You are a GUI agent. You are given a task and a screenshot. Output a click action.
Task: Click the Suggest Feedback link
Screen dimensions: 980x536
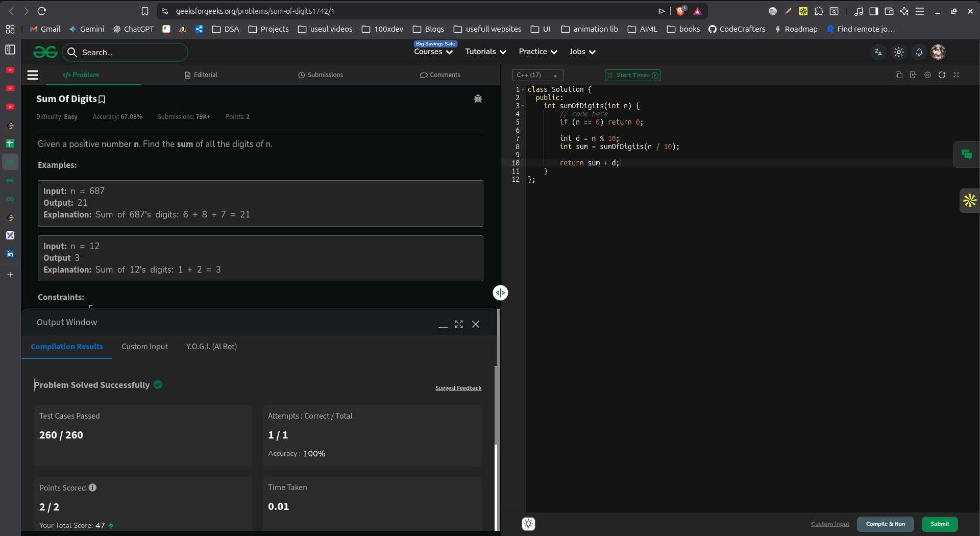458,388
